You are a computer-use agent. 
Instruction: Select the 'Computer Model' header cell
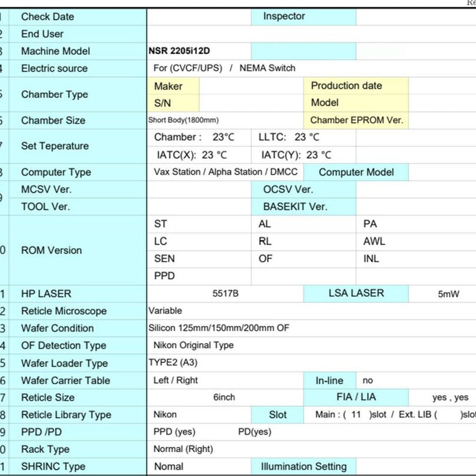[x=356, y=173]
